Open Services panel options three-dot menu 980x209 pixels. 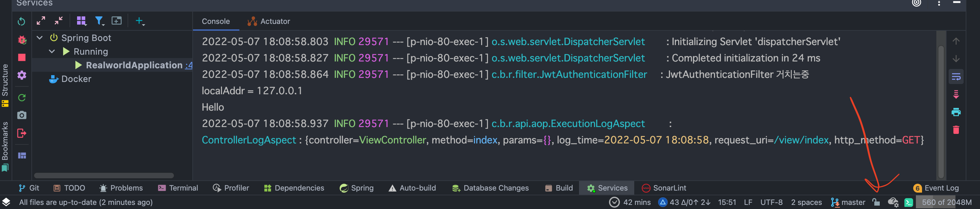point(939,3)
